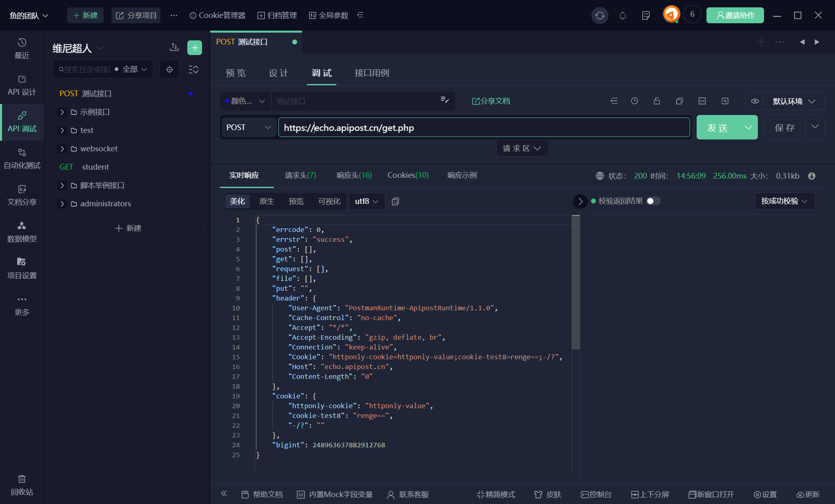This screenshot has width=835, height=504.
Task: Open 更多 options in sidebar
Action: 22,305
